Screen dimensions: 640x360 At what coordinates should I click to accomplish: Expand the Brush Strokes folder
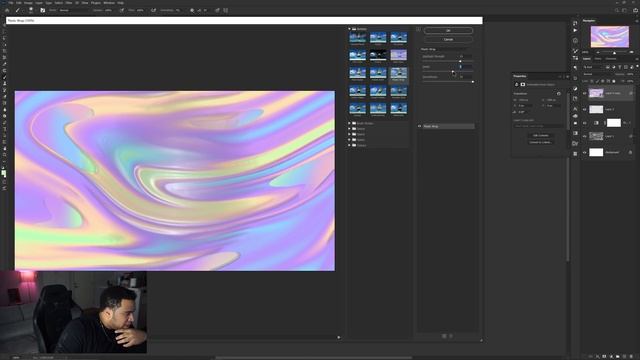click(350, 123)
